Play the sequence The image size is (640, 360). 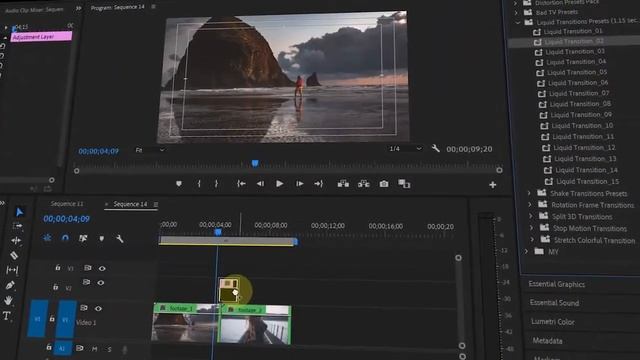(x=280, y=184)
